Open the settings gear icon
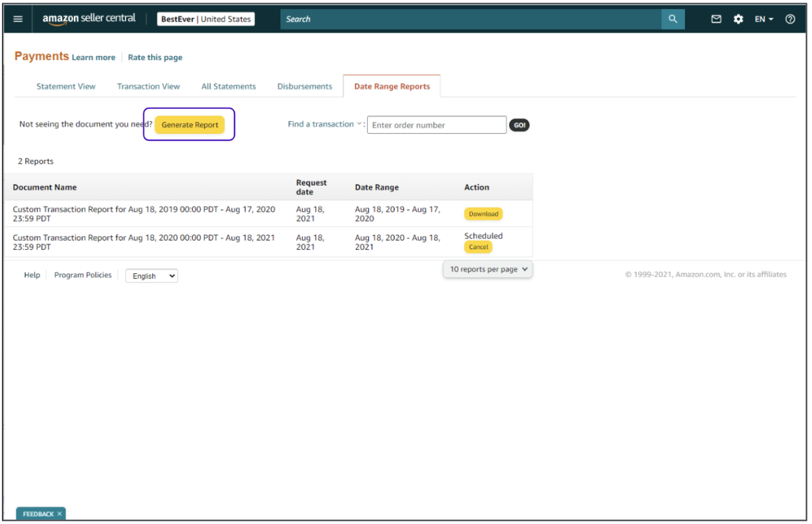812x524 pixels. 738,19
